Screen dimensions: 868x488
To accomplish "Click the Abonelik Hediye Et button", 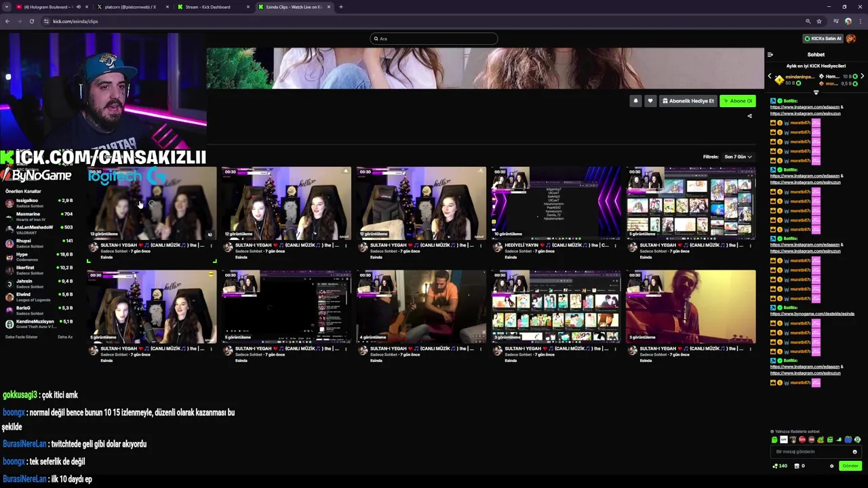I will coord(688,101).
